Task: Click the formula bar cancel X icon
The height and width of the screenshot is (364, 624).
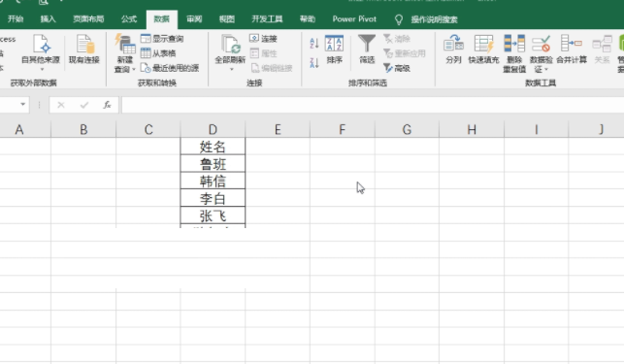Action: [61, 105]
